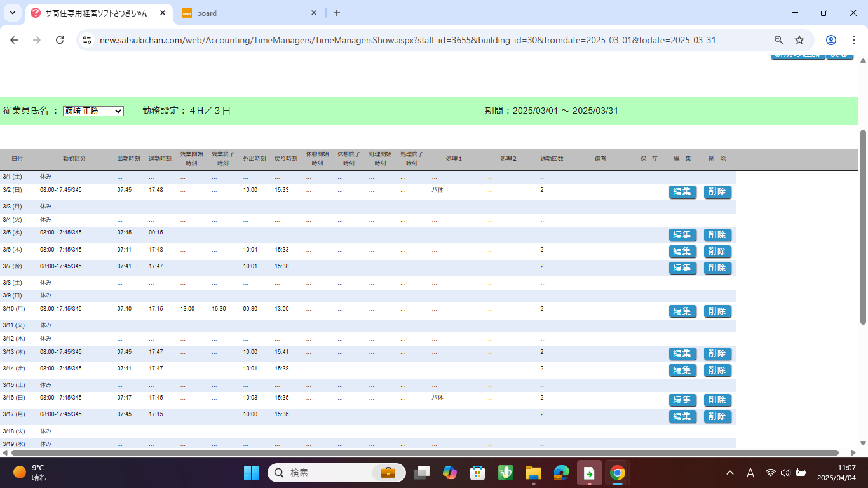This screenshot has width=868, height=488.
Task: View site information icon in the address bar
Action: [87, 40]
